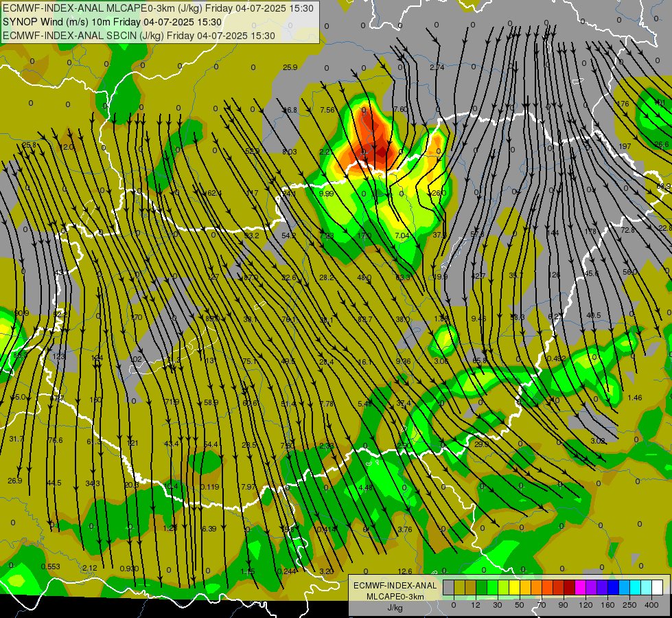This screenshot has width=672, height=618.
Task: Click the map value 7.97
Action: [x=248, y=487]
